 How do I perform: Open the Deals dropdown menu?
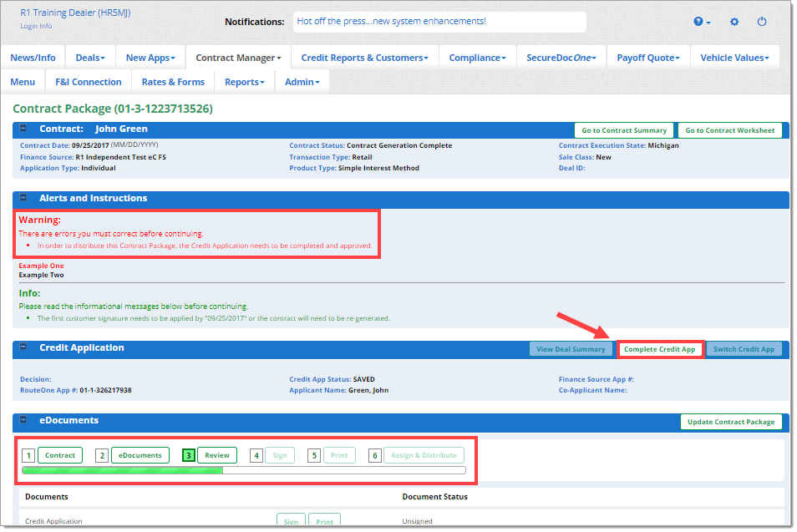[x=90, y=58]
